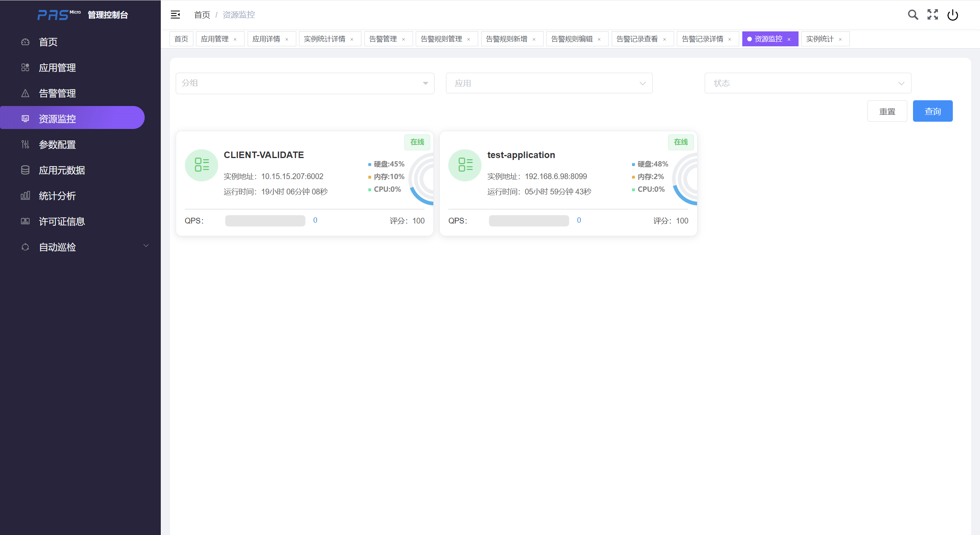Toggle fullscreen mode icon
980x535 pixels.
(933, 15)
